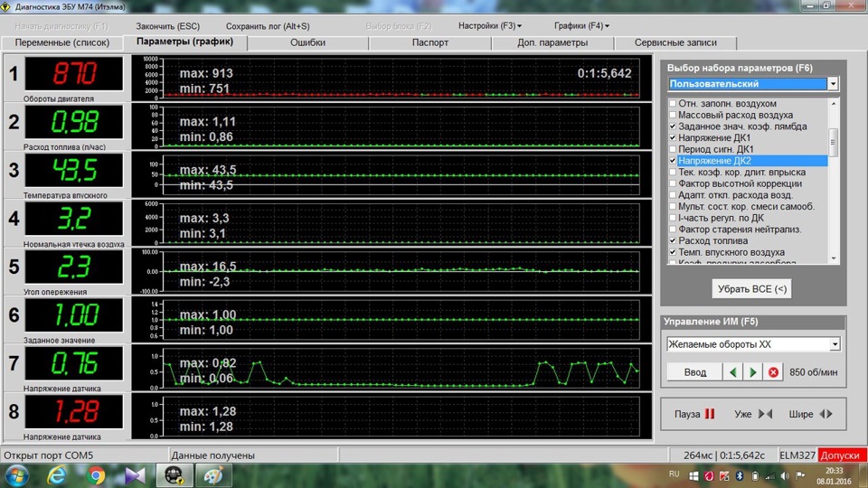The width and height of the screenshot is (868, 488).
Task: Click the Bluetooth tray icon
Action: coord(740,475)
